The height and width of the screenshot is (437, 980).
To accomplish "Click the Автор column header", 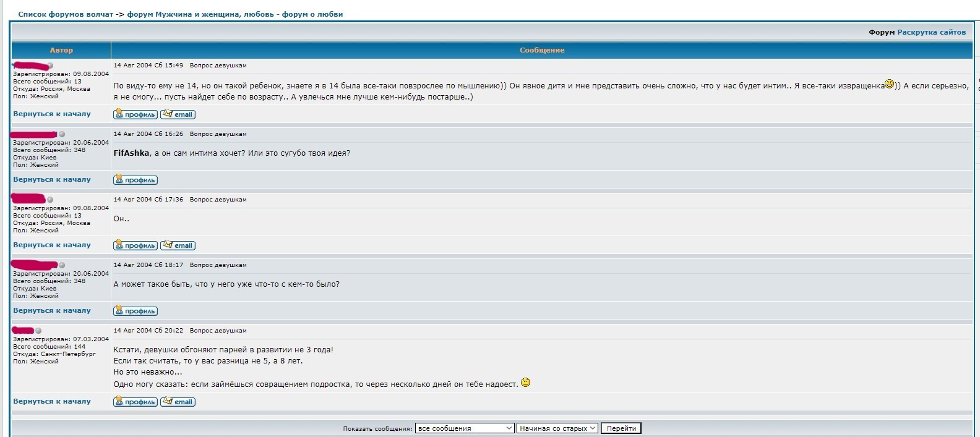I will (61, 50).
